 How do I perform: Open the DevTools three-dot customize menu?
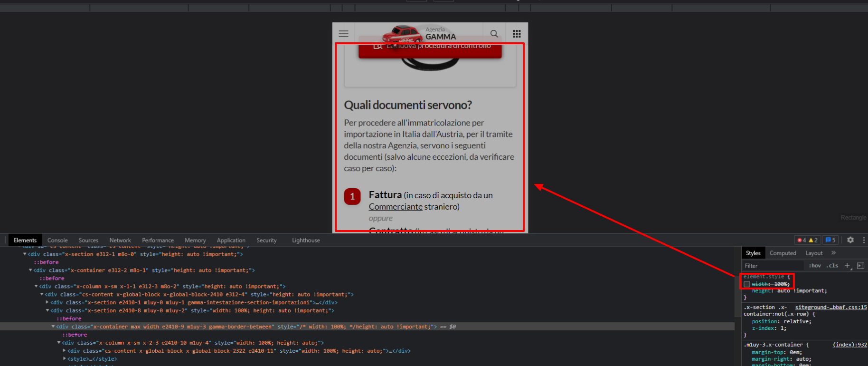tap(864, 240)
